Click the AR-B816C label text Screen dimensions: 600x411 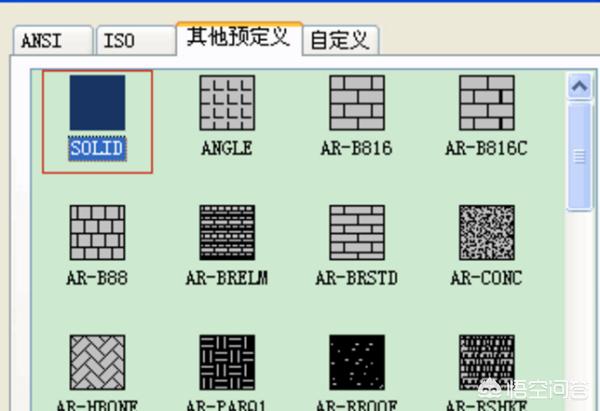(486, 148)
